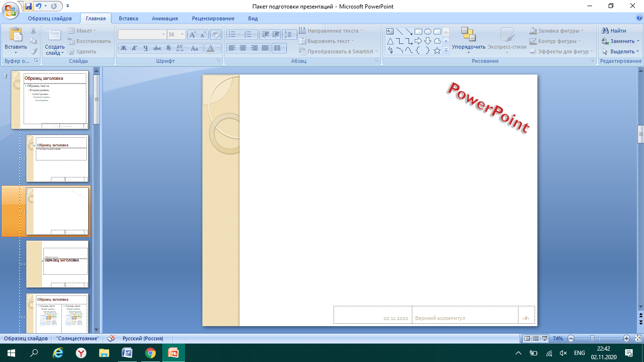Save the presentation from quick access toolbar
Image resolution: width=644 pixels, height=362 pixels.
pos(28,6)
